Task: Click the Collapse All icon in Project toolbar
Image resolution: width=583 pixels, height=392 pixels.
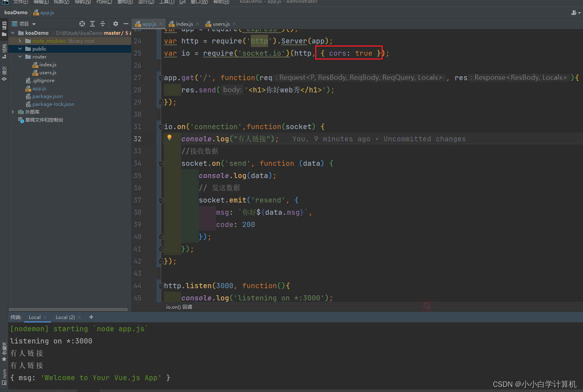Action: tap(103, 24)
